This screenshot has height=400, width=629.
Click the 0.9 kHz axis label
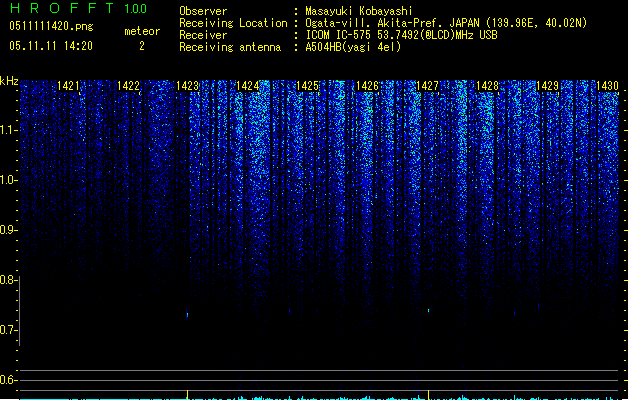click(x=8, y=230)
